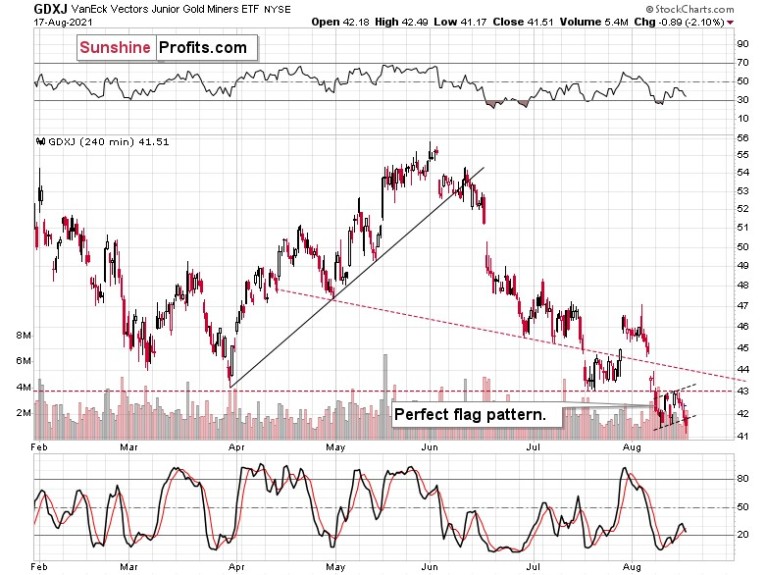Click the Close 41.51 value

pos(524,22)
